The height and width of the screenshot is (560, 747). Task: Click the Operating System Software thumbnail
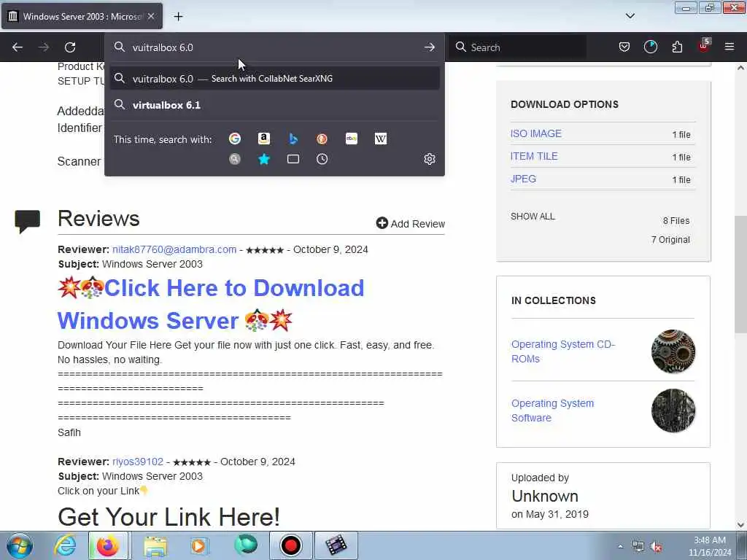click(x=673, y=411)
